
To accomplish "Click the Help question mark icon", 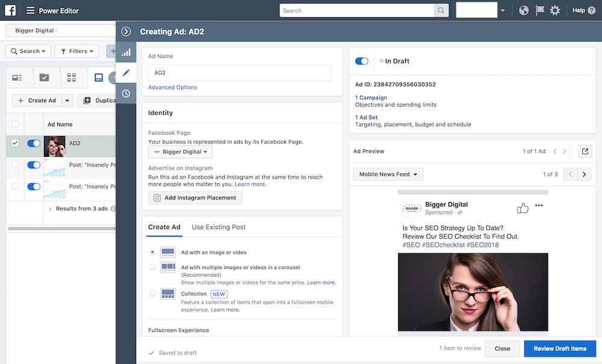I will [x=592, y=10].
